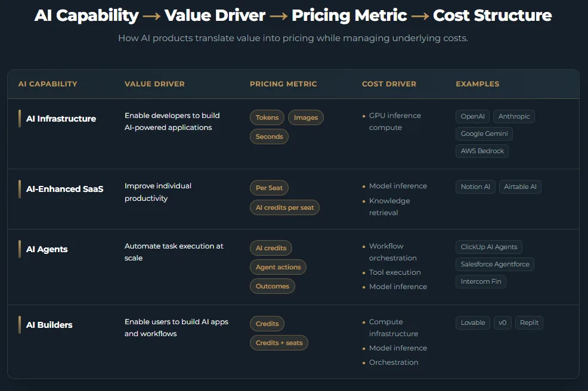This screenshot has height=391, width=588.
Task: Click the Airtable AI example tag
Action: tap(520, 187)
